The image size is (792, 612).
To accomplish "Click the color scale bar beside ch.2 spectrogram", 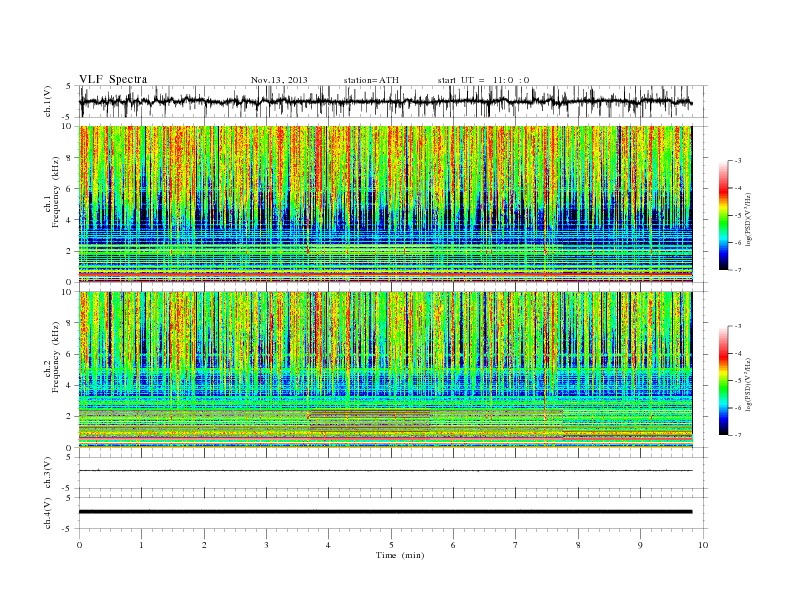I will (x=724, y=380).
